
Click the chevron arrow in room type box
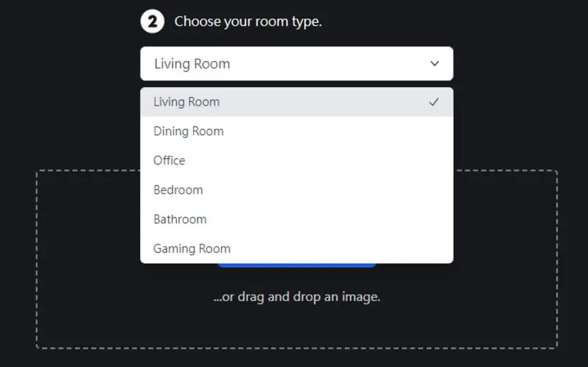(434, 63)
